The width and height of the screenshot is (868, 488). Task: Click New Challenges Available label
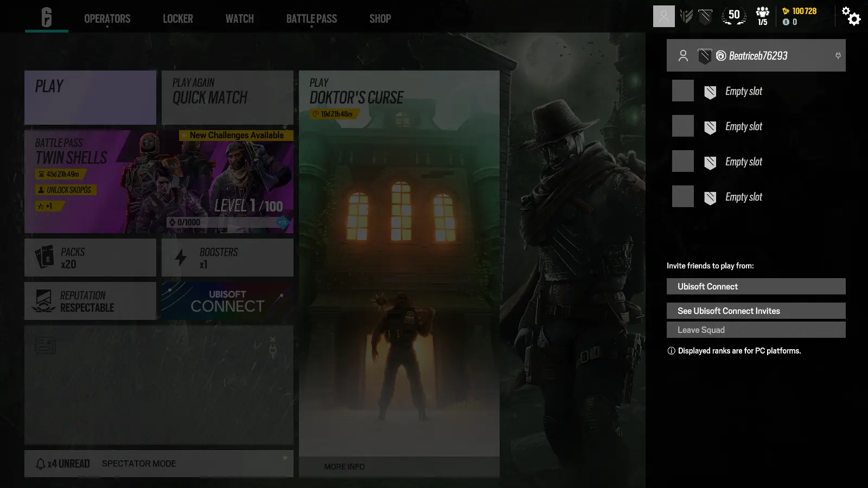pyautogui.click(x=237, y=135)
